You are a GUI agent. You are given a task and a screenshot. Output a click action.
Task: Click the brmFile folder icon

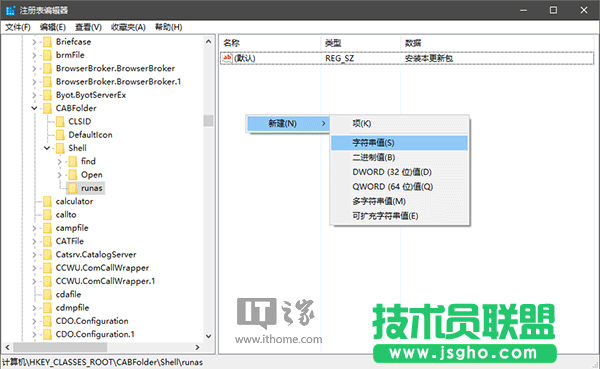tap(47, 55)
